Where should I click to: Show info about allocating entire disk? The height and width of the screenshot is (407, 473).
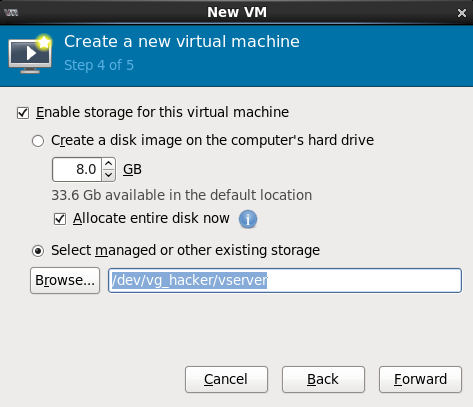point(248,219)
